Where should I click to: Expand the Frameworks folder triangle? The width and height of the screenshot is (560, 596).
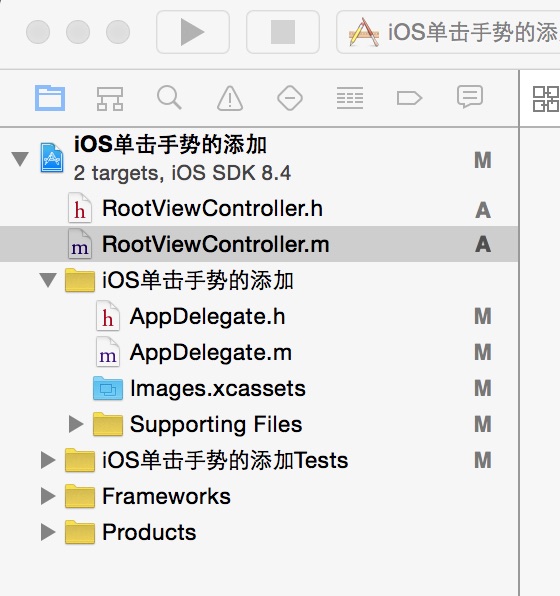point(48,496)
